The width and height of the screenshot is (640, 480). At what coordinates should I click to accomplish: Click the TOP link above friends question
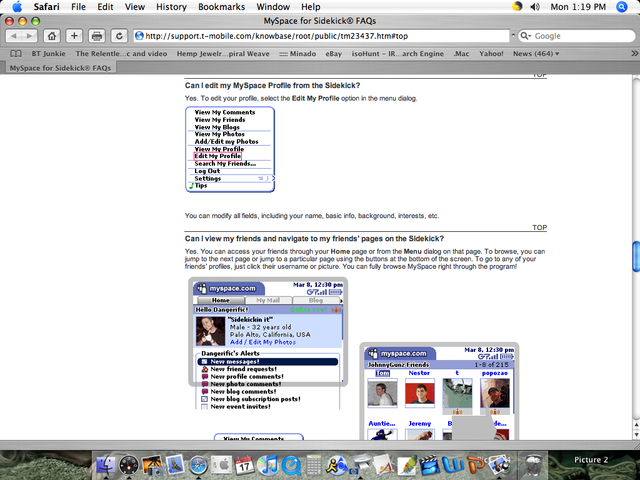tap(539, 227)
